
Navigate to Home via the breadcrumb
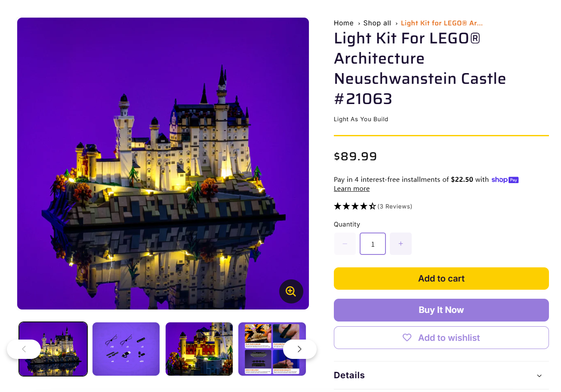click(343, 23)
